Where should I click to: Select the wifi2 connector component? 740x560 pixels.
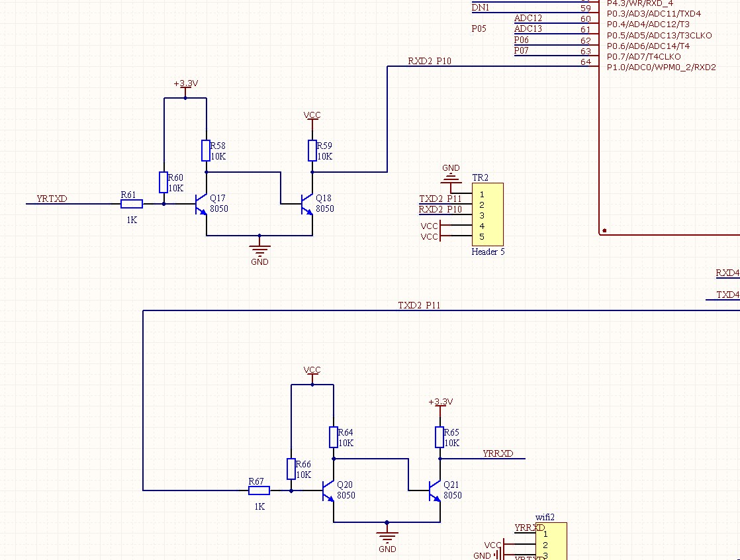click(x=551, y=541)
